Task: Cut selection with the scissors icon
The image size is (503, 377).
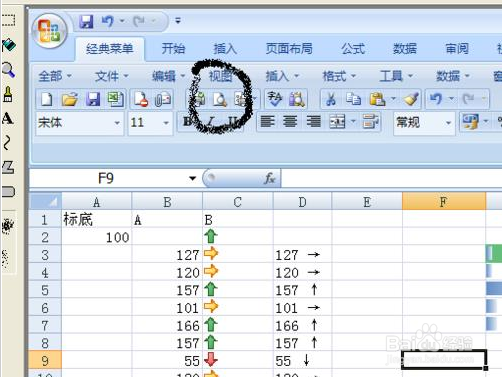Action: [330, 99]
